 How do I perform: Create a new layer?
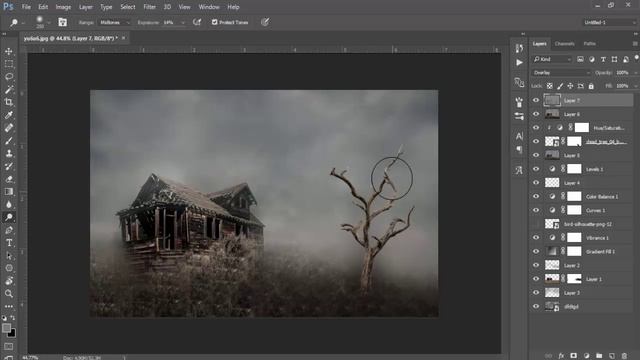(611, 356)
